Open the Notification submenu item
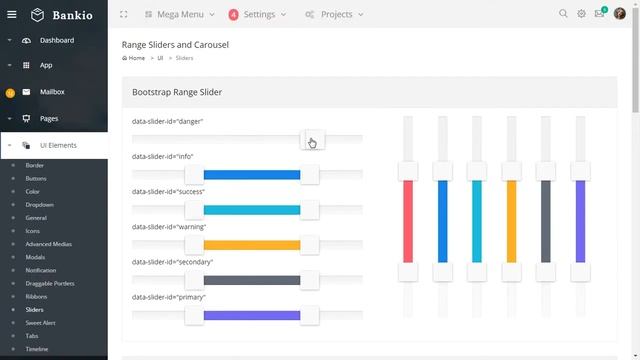Viewport: 640px width, 360px height. click(x=41, y=270)
